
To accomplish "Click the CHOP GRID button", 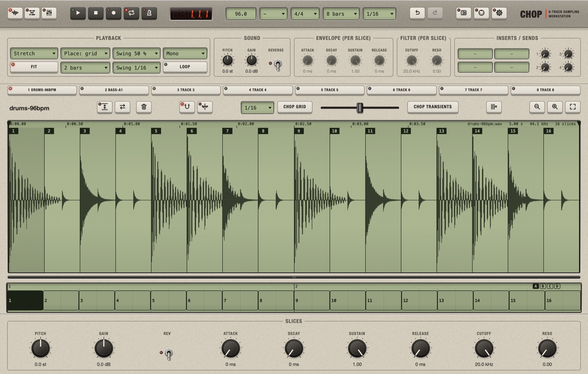I will (295, 107).
